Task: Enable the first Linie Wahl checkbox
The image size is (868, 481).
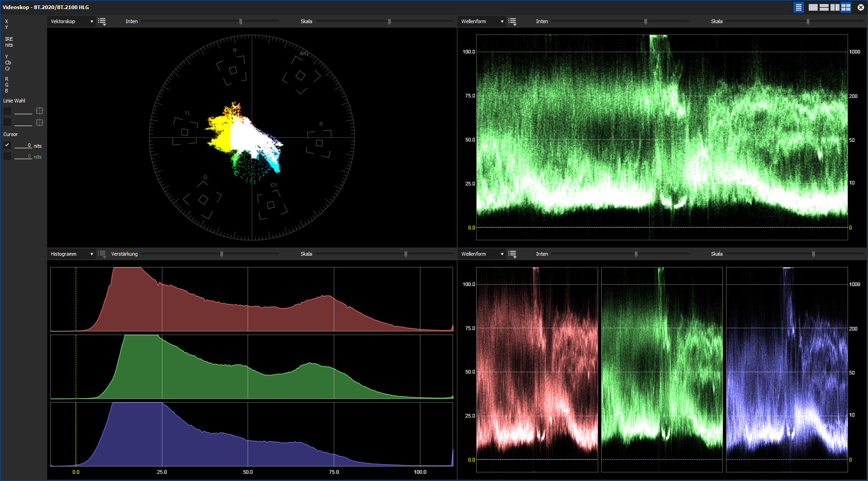Action: point(7,111)
